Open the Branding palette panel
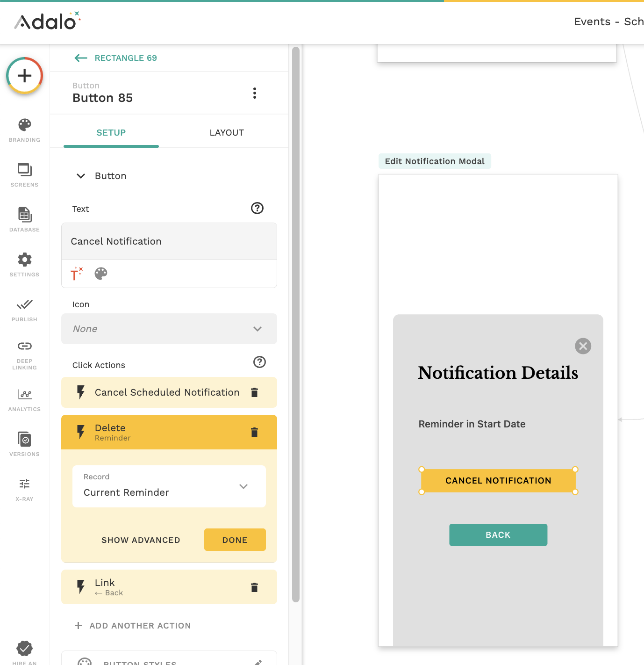Image resolution: width=644 pixels, height=665 pixels. click(24, 130)
